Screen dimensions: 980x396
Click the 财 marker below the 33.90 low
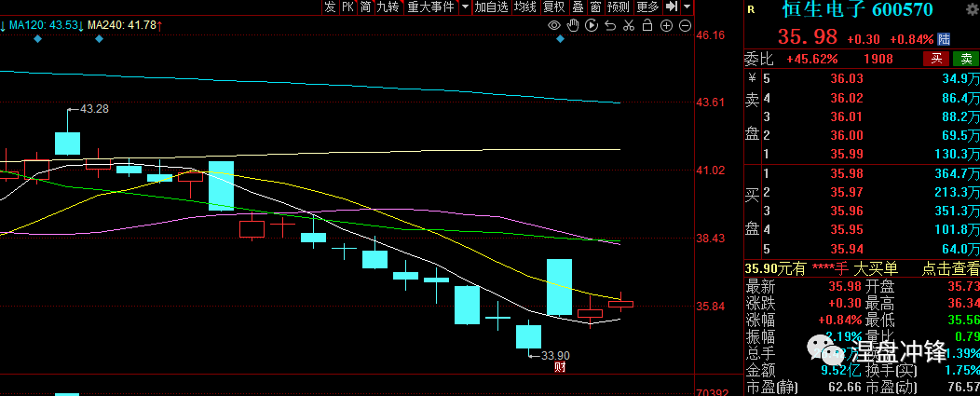pyautogui.click(x=560, y=367)
